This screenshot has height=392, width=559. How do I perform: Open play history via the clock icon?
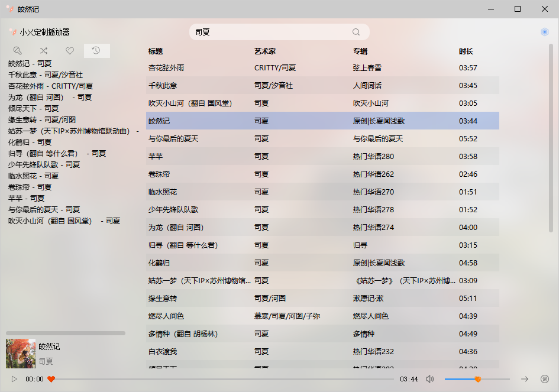(x=95, y=51)
